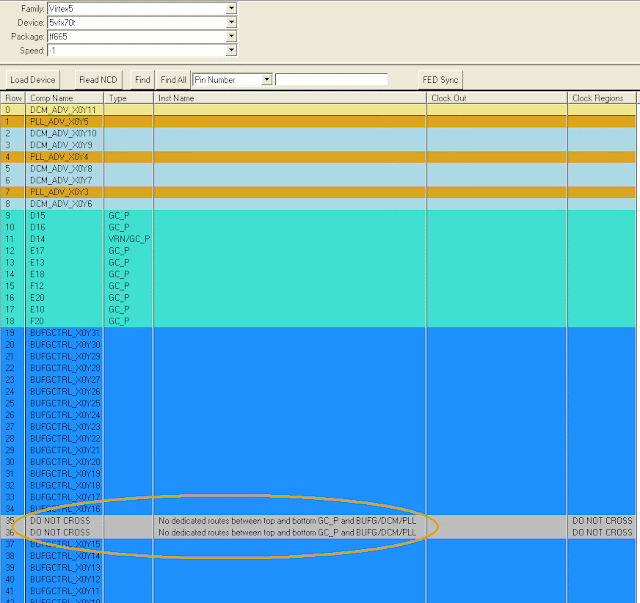Select pin E20 in Comp Name column

click(x=64, y=298)
